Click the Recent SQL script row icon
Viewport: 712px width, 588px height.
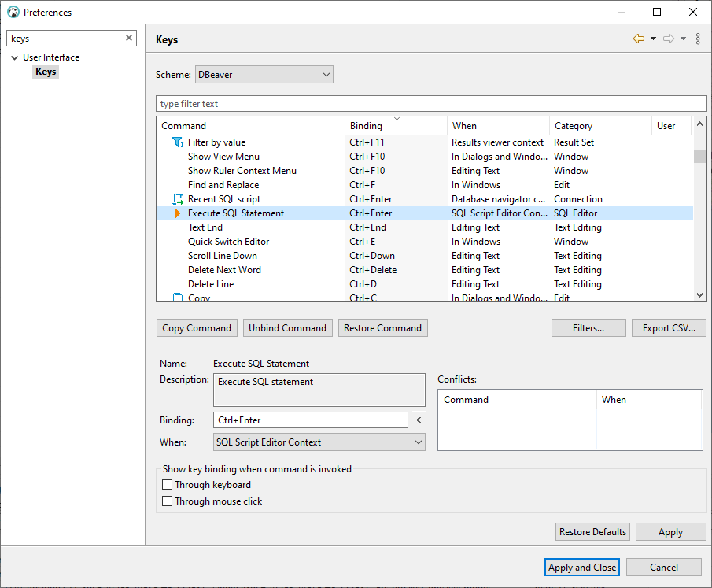coord(178,199)
